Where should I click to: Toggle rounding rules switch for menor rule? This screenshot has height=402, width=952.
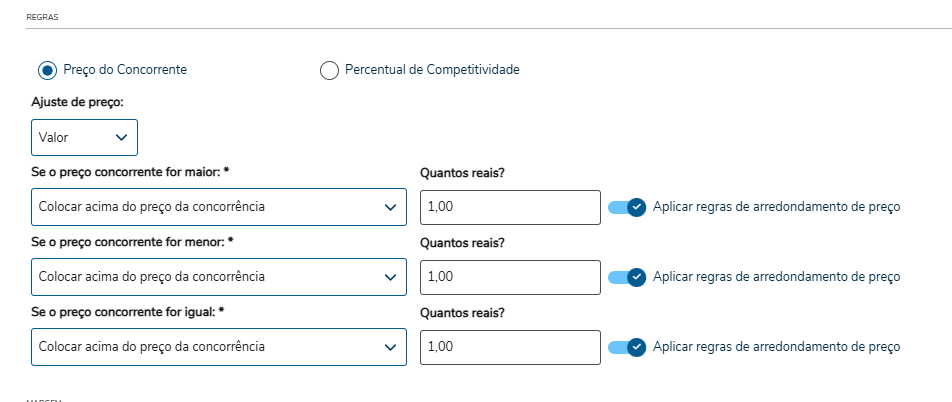click(627, 277)
